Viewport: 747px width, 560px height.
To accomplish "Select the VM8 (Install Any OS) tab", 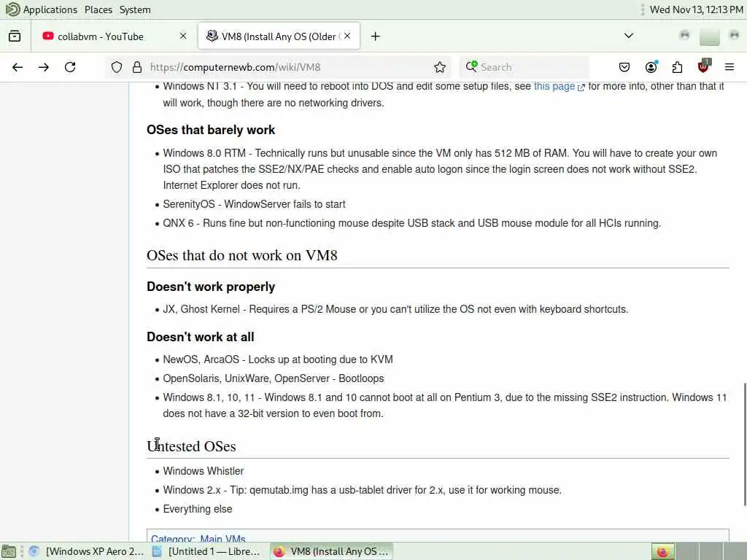I will pyautogui.click(x=279, y=36).
